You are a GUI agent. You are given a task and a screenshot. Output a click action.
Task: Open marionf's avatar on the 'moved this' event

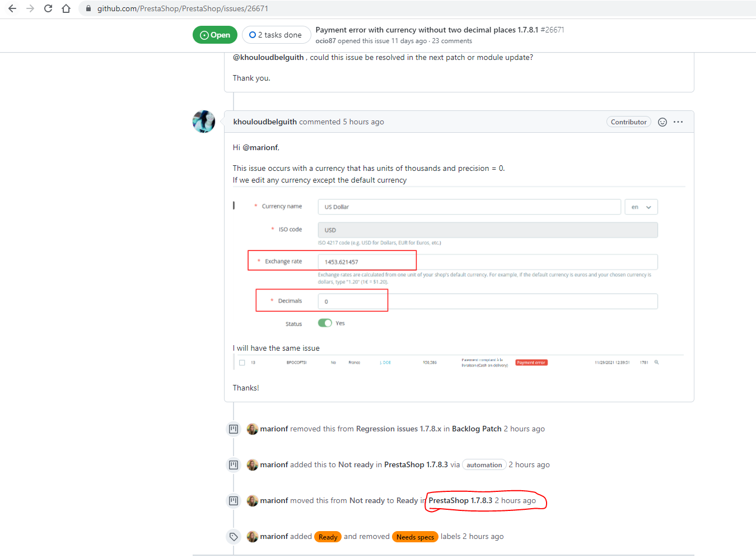pos(253,501)
